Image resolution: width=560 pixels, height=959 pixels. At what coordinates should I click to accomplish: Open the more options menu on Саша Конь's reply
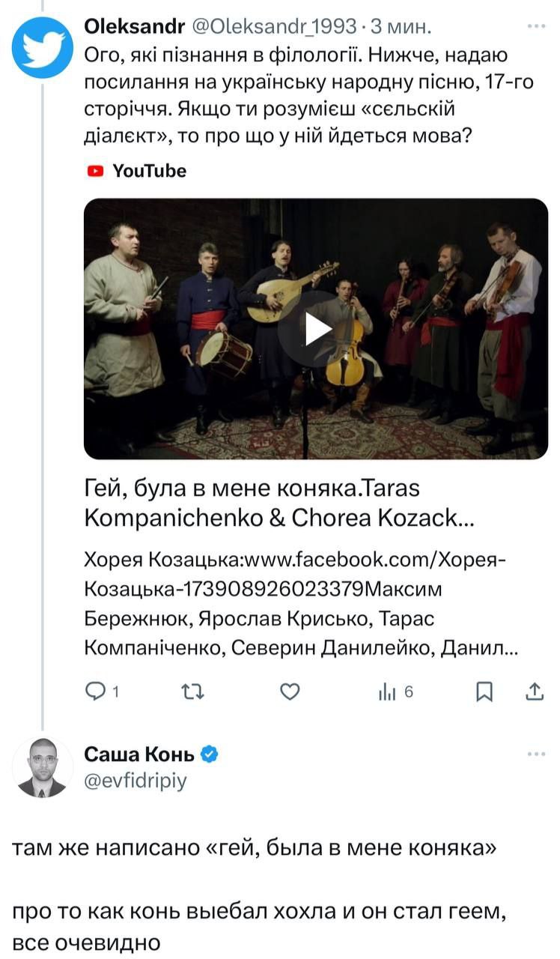(536, 754)
